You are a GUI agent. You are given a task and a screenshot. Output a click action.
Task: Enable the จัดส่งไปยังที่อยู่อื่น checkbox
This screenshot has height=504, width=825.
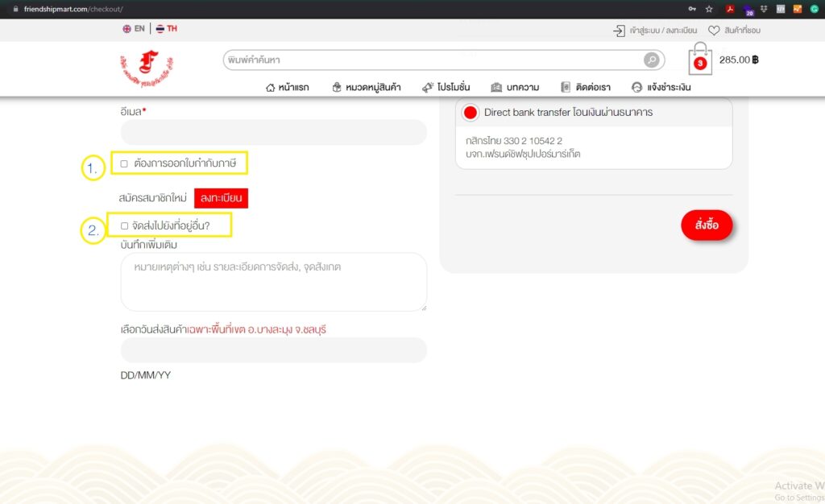click(x=124, y=225)
